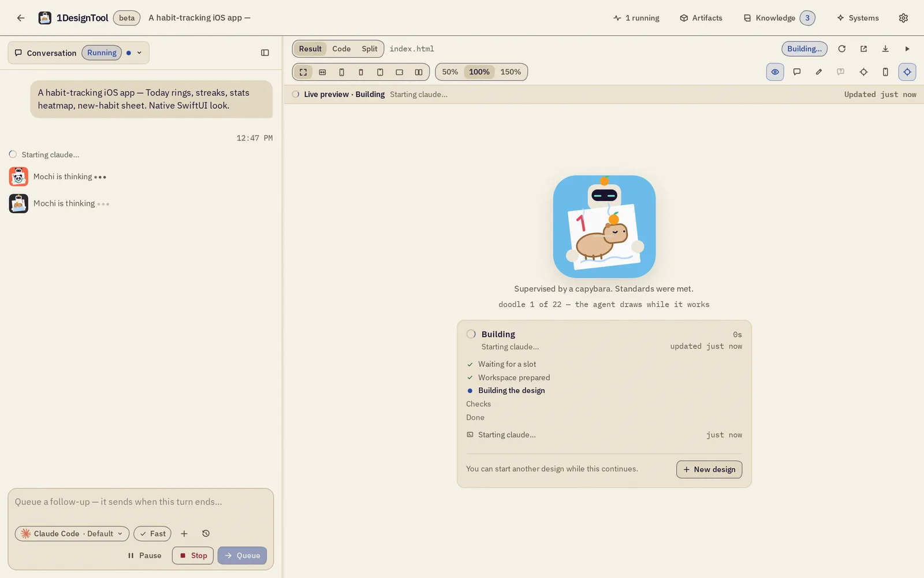
Task: Click the play triangle icon
Action: [907, 49]
